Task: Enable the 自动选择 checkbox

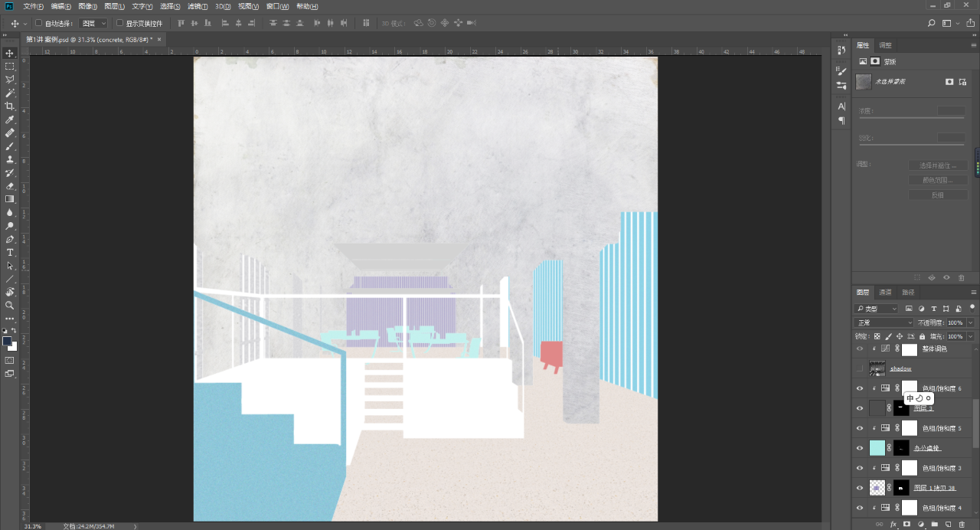Action: click(39, 23)
